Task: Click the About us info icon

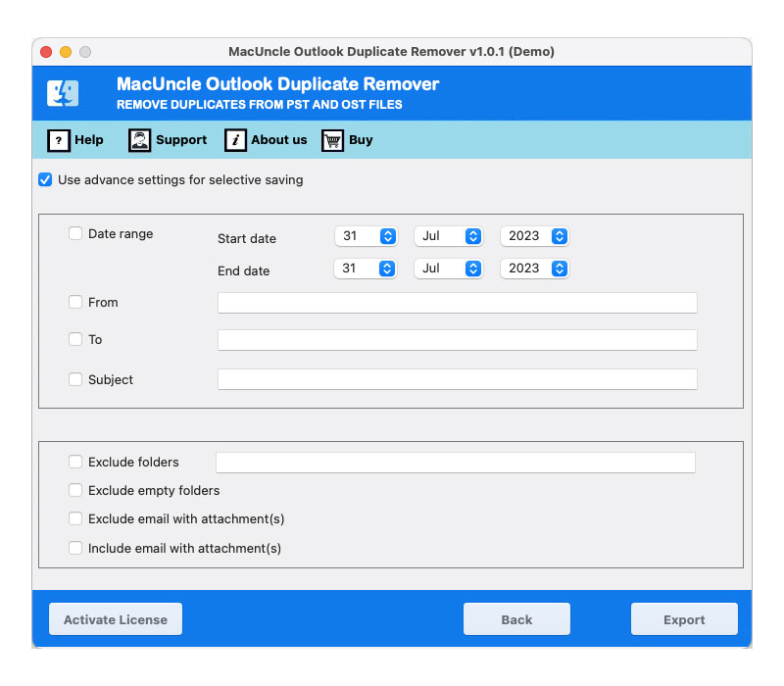Action: pos(235,140)
